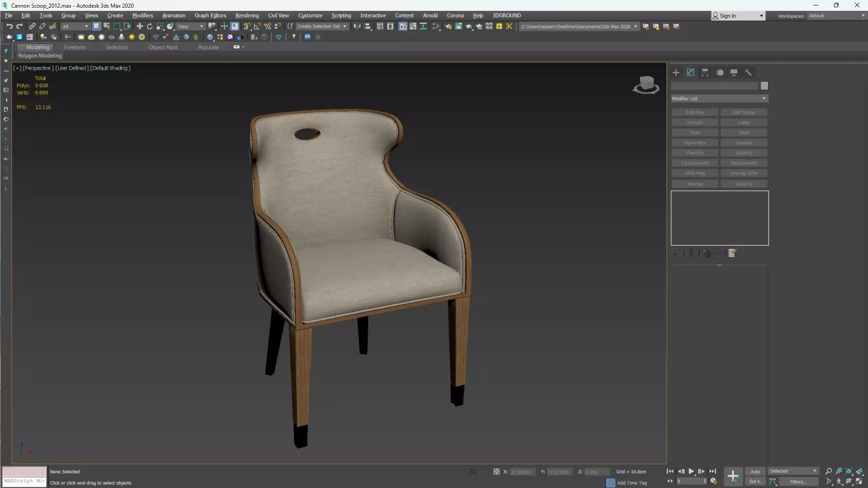This screenshot has height=488, width=868.
Task: Toggle Window/Crossing selection mode
Action: point(127,26)
